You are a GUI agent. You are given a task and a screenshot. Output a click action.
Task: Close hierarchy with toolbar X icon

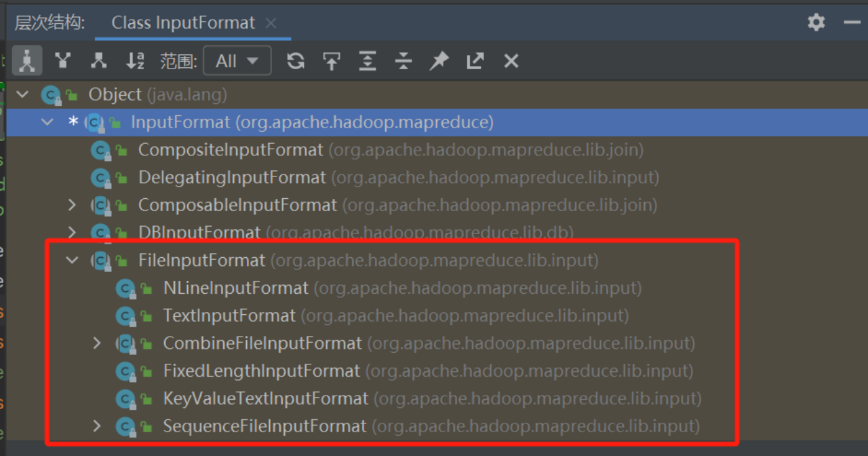(x=511, y=61)
